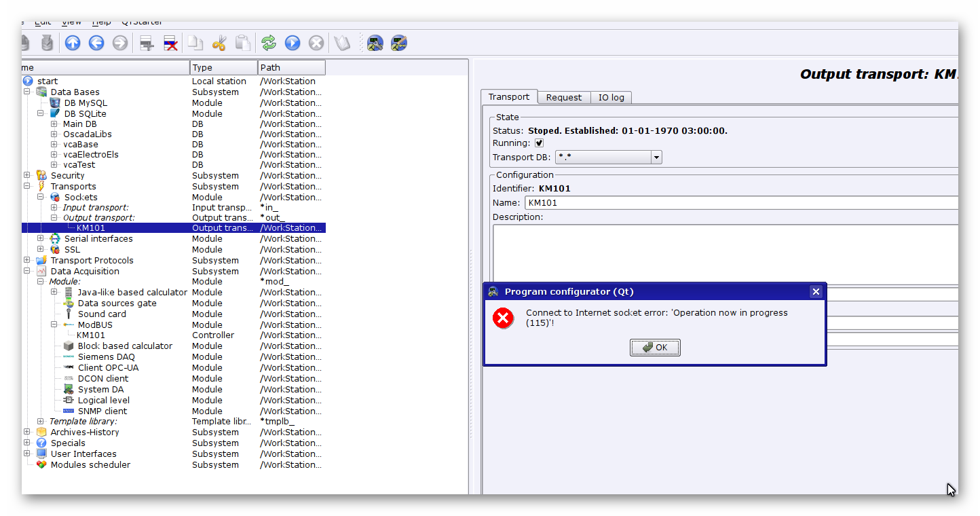Image resolution: width=980 pixels, height=516 pixels.
Task: Click the blue back arrow in toolbar
Action: click(x=96, y=43)
